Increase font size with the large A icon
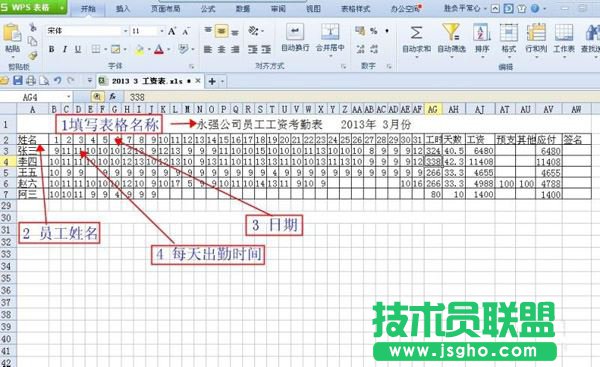The width and height of the screenshot is (600, 367). click(x=172, y=31)
